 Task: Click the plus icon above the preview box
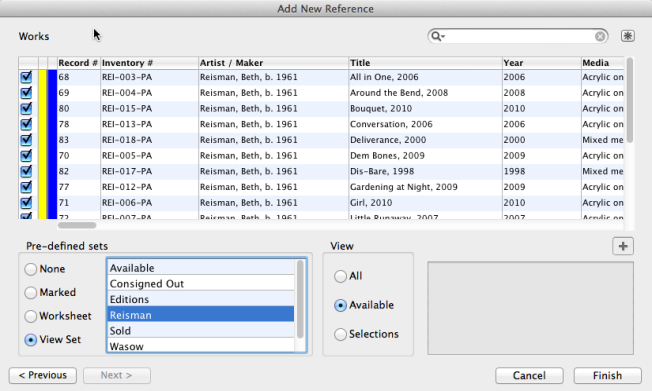click(x=623, y=246)
